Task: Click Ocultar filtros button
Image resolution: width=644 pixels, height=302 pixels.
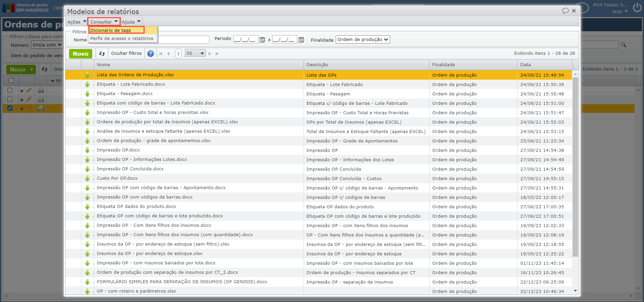Action: tap(126, 53)
